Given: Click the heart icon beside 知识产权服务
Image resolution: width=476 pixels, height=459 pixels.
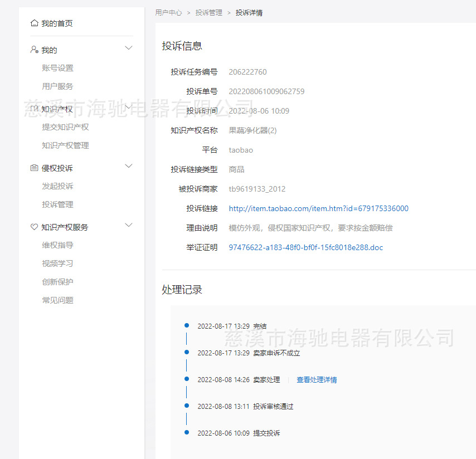Looking at the screenshot, I should 35,227.
